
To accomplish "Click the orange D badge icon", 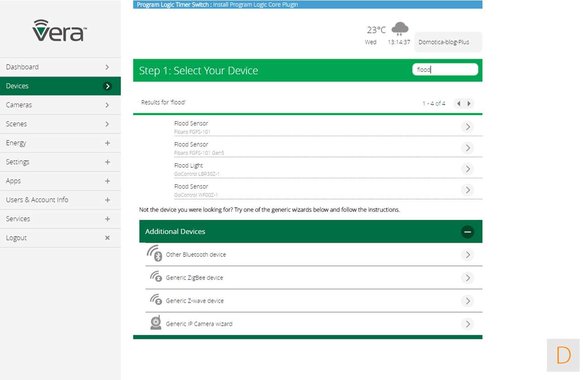I will (x=563, y=355).
